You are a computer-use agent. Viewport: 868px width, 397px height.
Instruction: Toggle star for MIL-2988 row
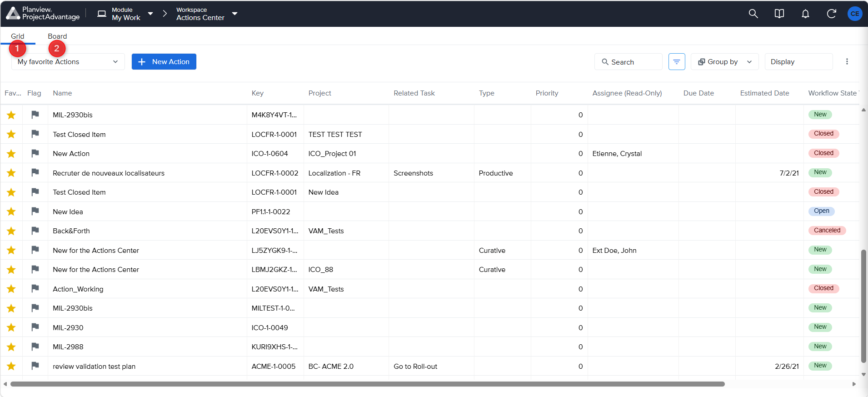pyautogui.click(x=11, y=347)
